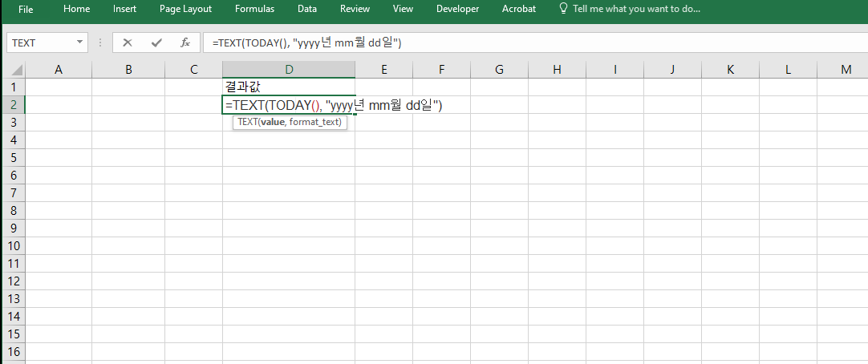Click the lightbulb icon beside Tell me
Viewport: 868px width, 364px height.
(563, 9)
